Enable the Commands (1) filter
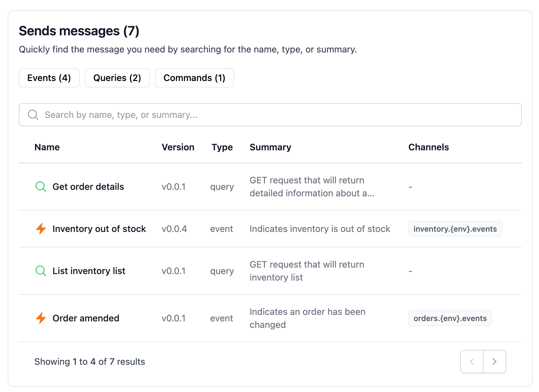The height and width of the screenshot is (392, 539). click(194, 78)
